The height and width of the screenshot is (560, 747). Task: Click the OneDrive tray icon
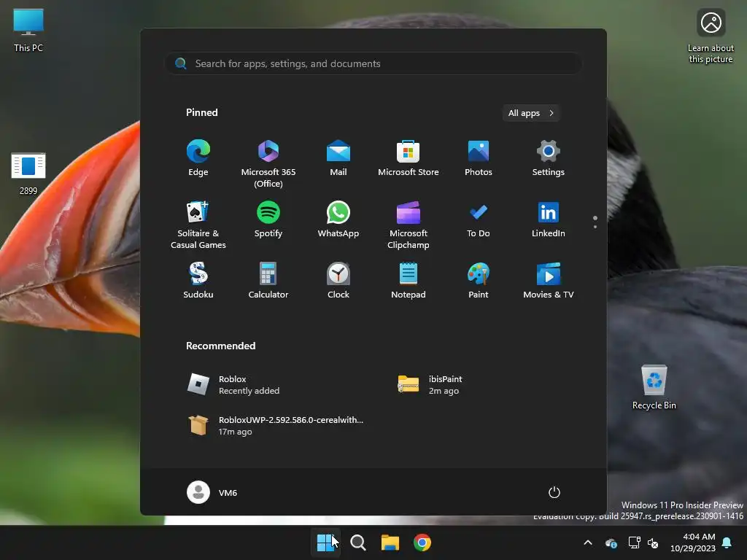pos(611,542)
